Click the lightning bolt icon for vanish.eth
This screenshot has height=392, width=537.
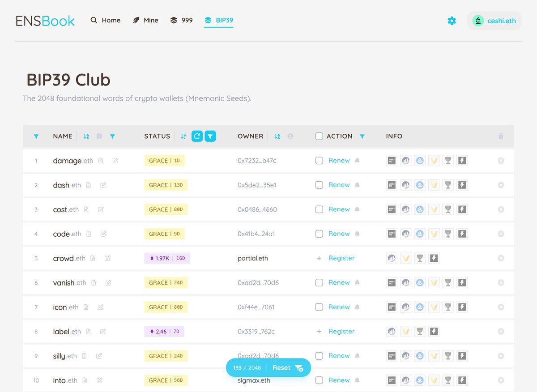(462, 282)
